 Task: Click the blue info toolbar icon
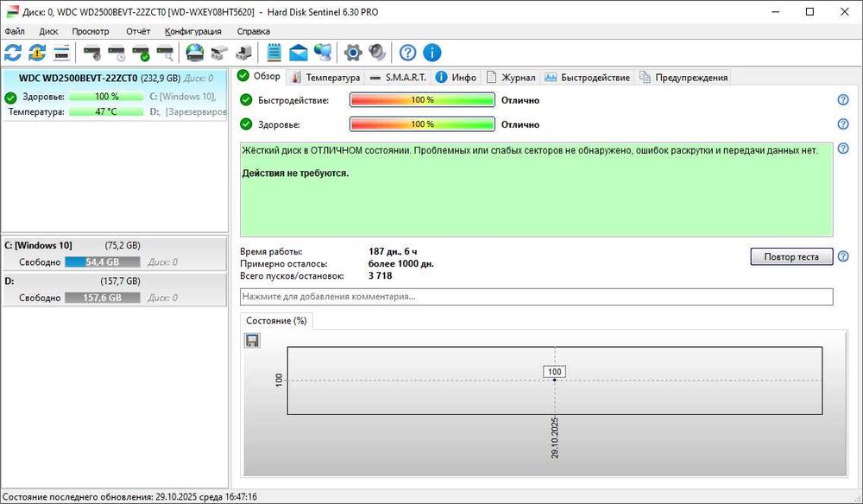tap(432, 53)
